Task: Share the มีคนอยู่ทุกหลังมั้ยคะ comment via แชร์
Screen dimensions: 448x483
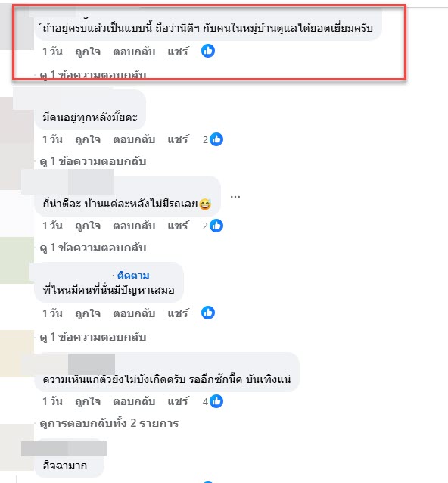Action: point(179,139)
